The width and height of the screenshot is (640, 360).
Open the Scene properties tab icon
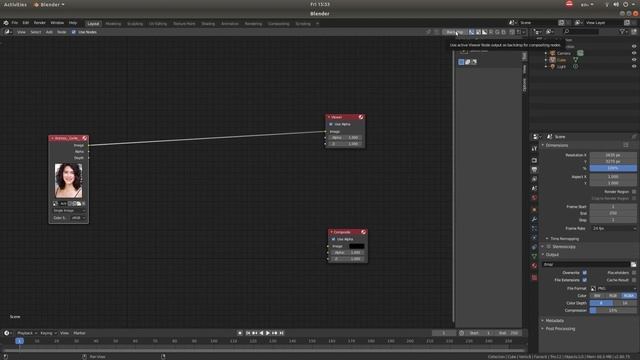coord(534,189)
